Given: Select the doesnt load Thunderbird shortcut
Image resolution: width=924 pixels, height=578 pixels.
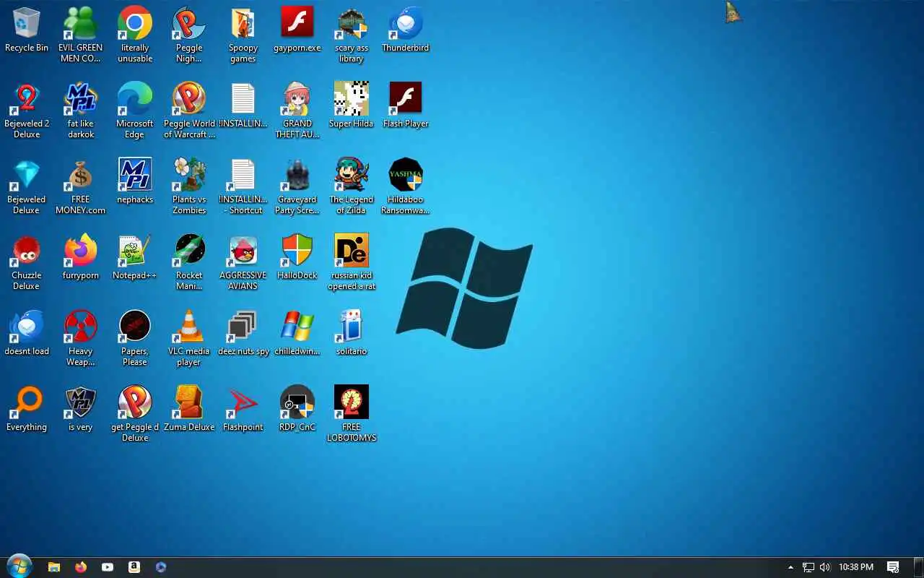Looking at the screenshot, I should point(27,334).
